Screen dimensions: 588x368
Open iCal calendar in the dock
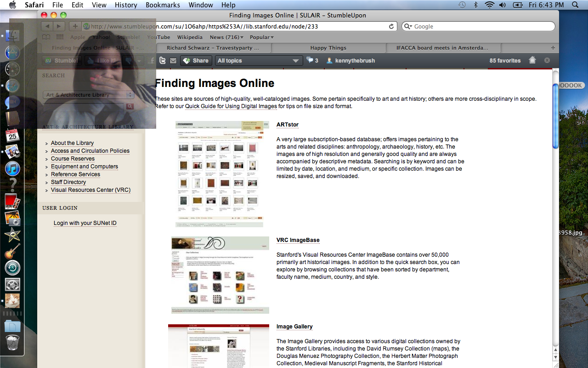click(x=12, y=135)
